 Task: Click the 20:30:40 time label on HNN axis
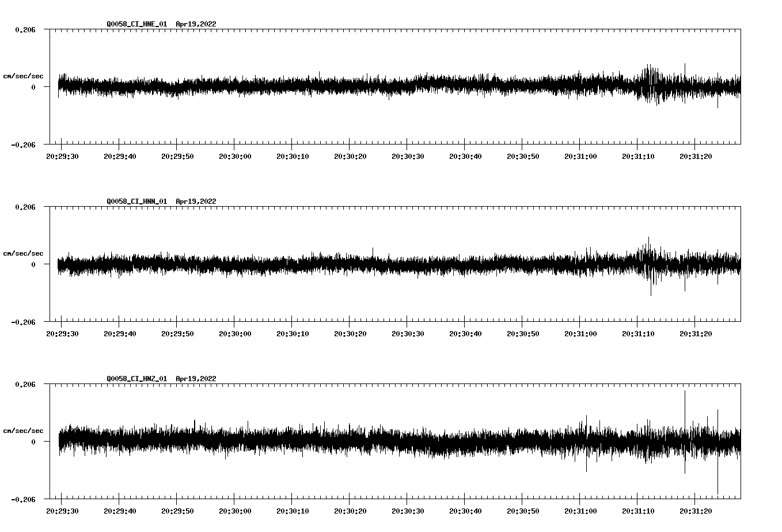[x=465, y=334]
